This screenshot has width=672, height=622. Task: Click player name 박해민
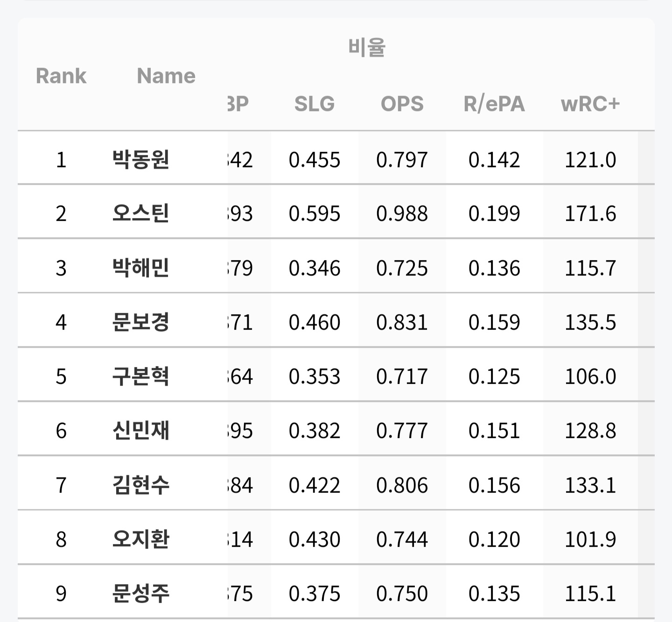(140, 268)
